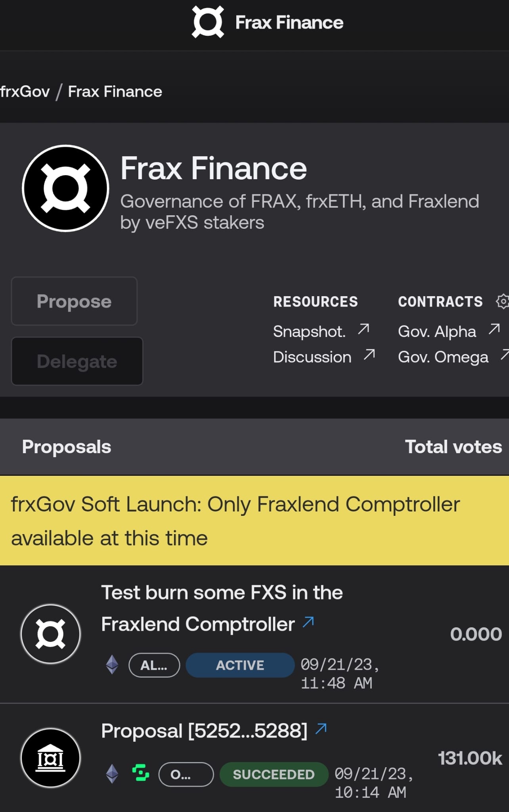
Task: Open external link arrow beside Proposal [5252...5288]
Action: point(321,729)
